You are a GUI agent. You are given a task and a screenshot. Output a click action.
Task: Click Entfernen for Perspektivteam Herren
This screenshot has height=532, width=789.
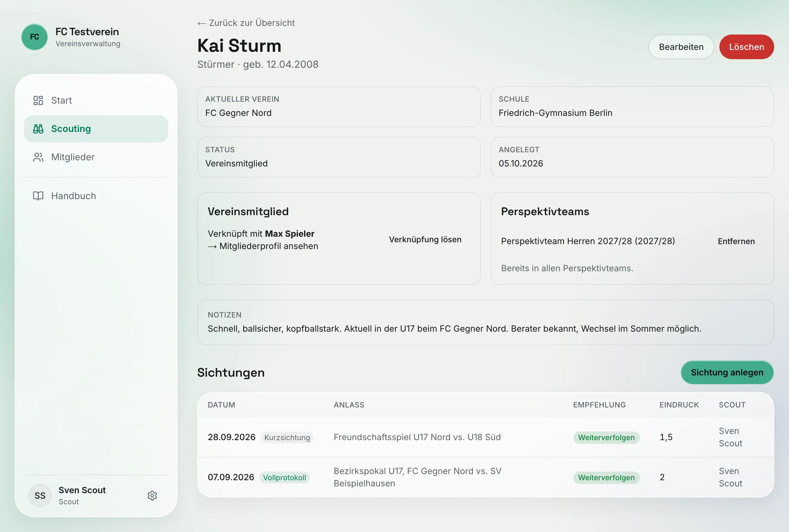(x=736, y=241)
